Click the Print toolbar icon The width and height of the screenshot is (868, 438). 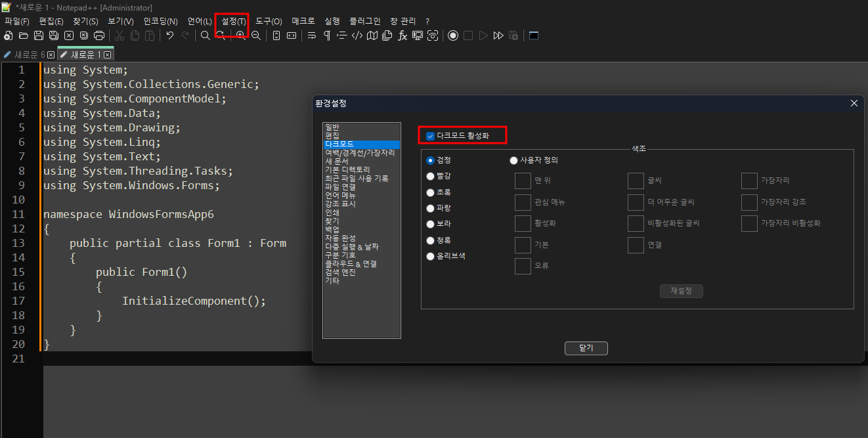(x=99, y=35)
